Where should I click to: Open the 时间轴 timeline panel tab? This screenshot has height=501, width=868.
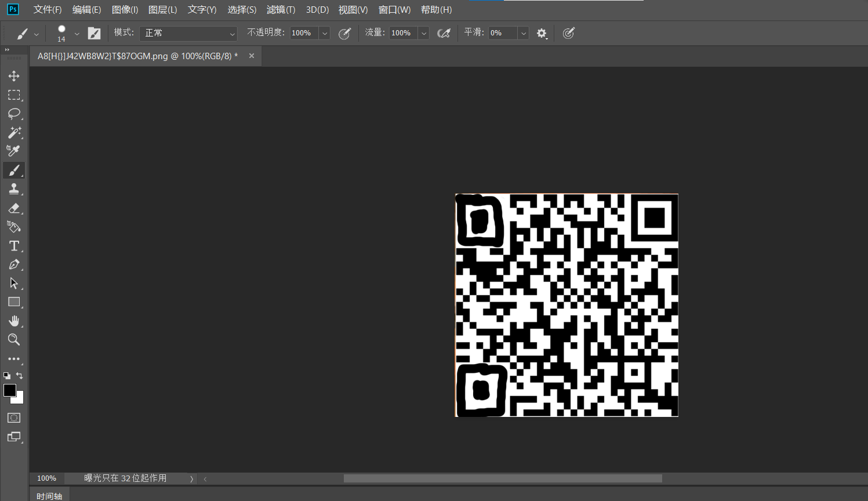49,496
